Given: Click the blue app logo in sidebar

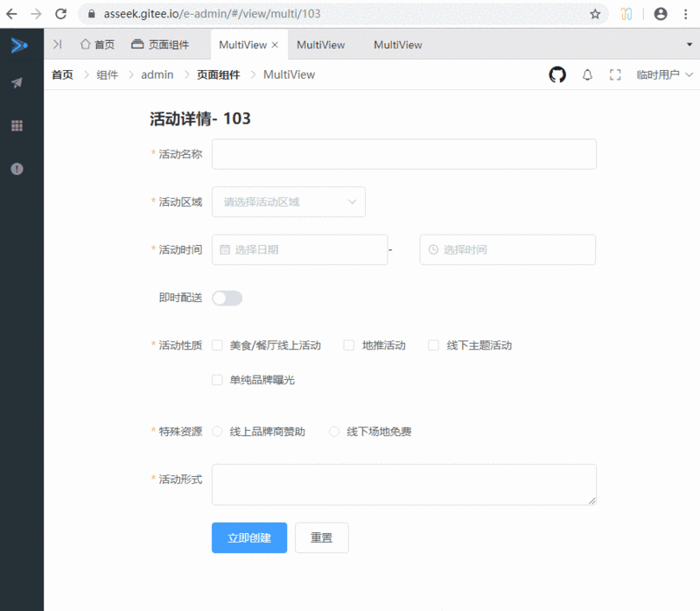Looking at the screenshot, I should tap(18, 46).
